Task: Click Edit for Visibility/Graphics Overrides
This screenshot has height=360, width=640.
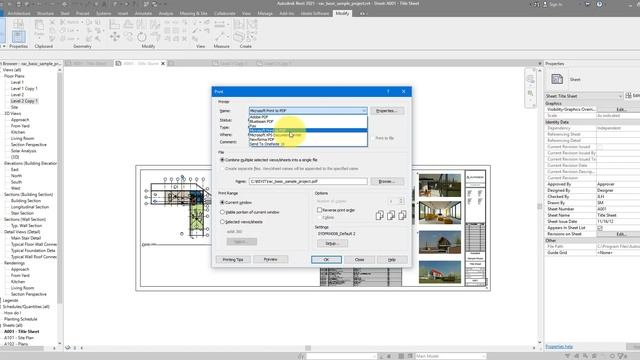Action: coord(620,109)
